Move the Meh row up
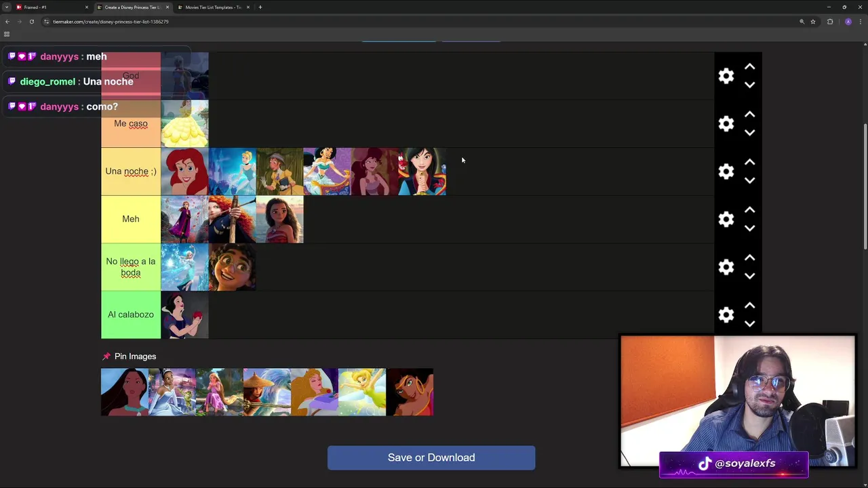 coord(749,210)
